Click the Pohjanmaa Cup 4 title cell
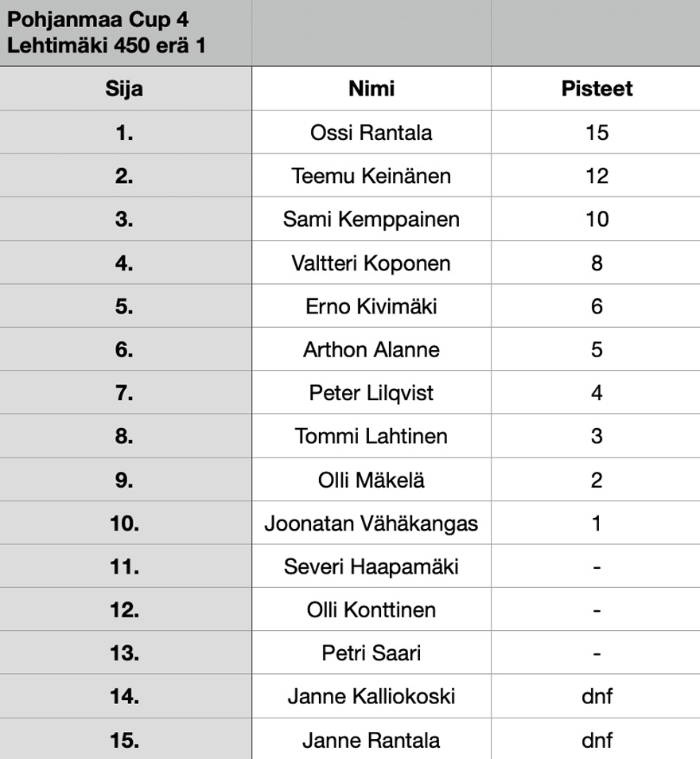 (126, 33)
